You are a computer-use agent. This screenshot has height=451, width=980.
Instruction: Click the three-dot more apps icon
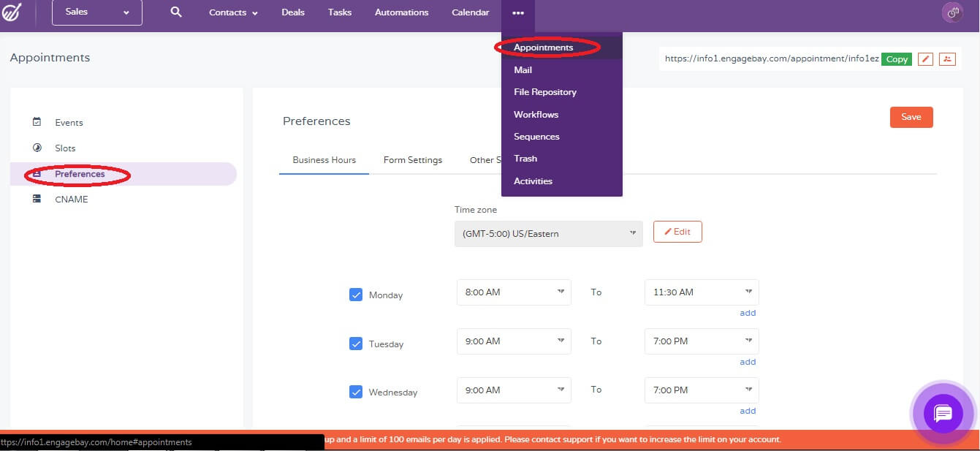pyautogui.click(x=518, y=12)
